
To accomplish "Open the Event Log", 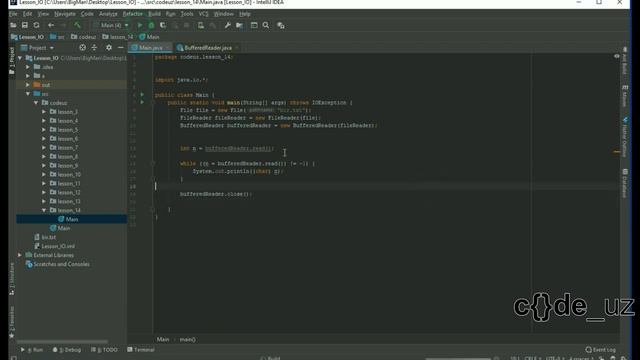I will click(x=600, y=350).
